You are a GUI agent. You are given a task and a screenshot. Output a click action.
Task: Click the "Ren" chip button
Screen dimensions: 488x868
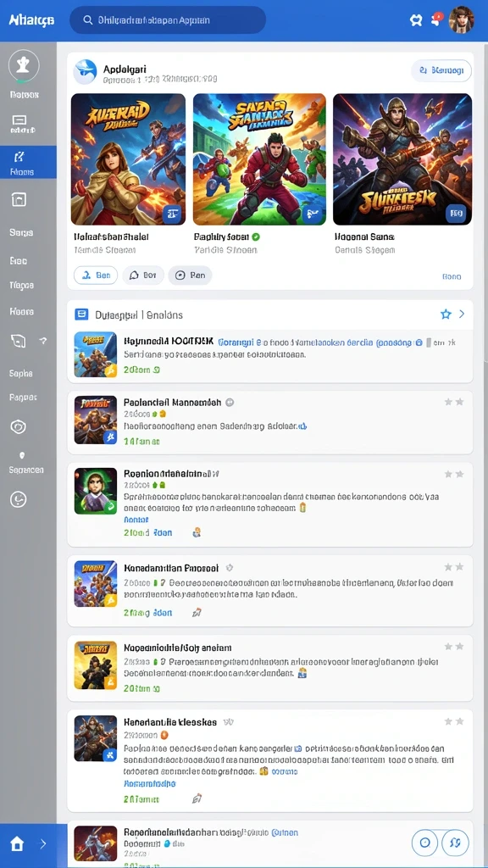[x=190, y=275]
